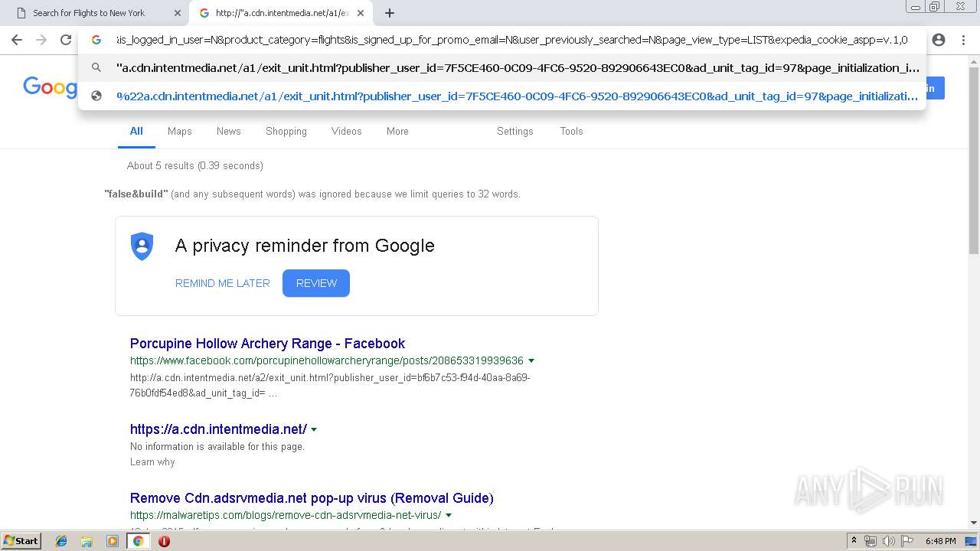Viewport: 980px width, 551px height.
Task: Click the volume speaker tray icon
Action: tap(888, 541)
